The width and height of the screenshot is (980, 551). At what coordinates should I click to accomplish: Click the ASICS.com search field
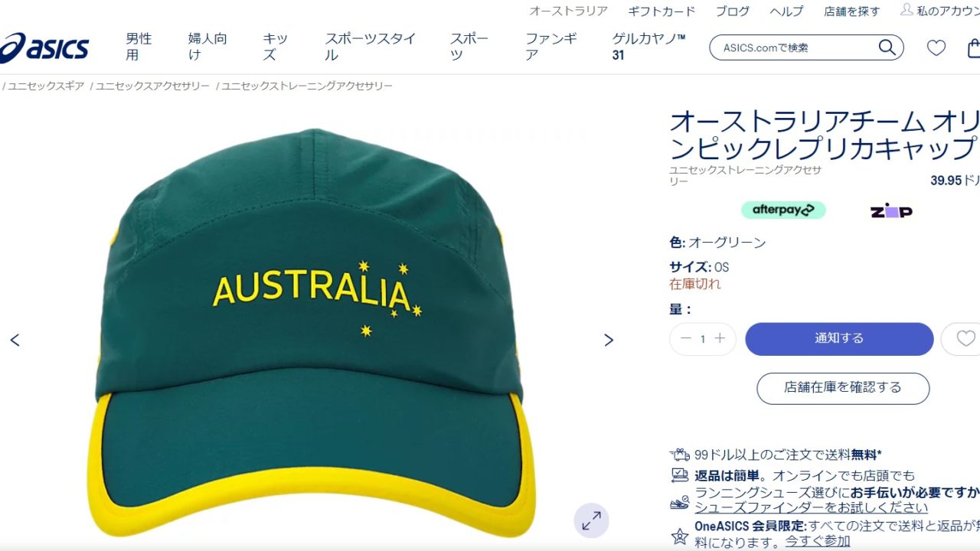tap(796, 47)
